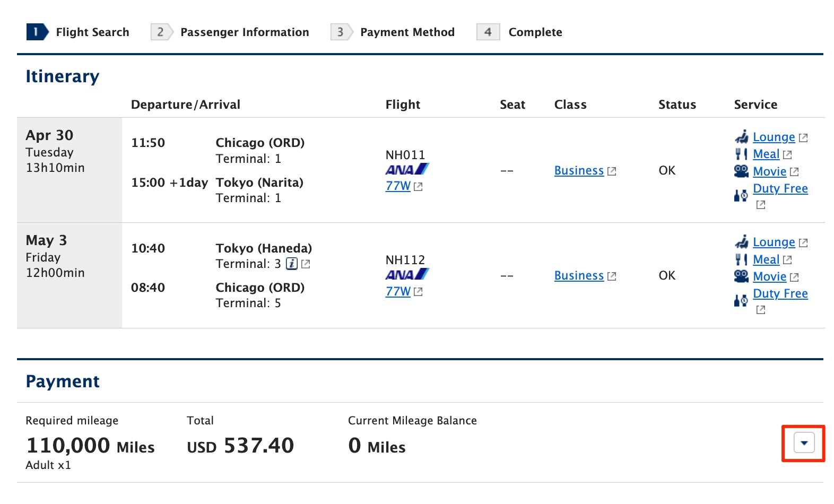This screenshot has width=834, height=504.
Task: Click the Movie camera icon for NH011
Action: (x=741, y=171)
